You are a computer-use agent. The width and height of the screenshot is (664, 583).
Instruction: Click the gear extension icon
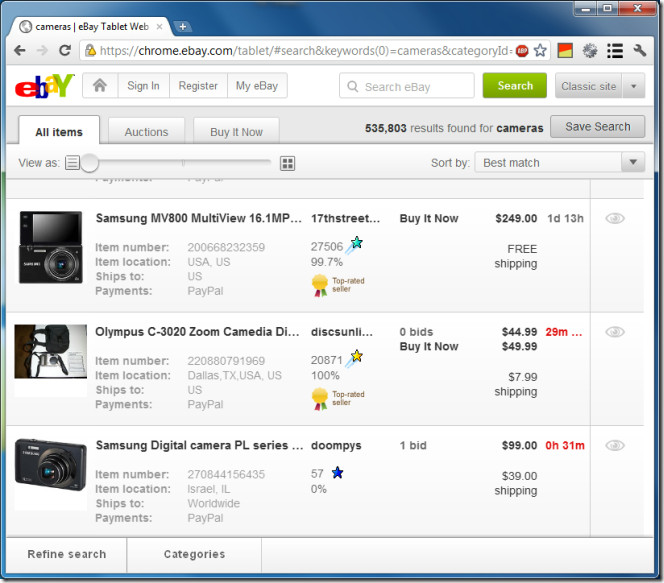point(590,51)
